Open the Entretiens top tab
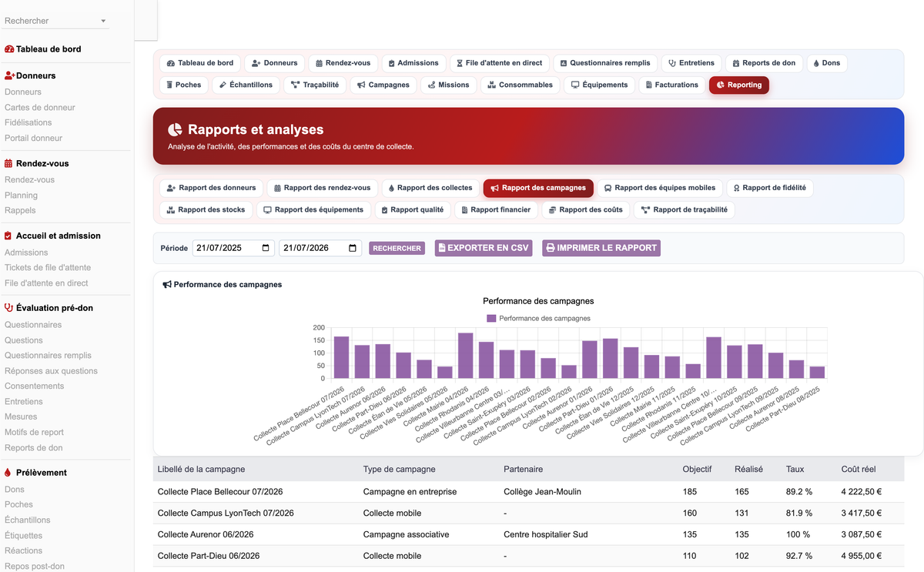 pos(691,63)
